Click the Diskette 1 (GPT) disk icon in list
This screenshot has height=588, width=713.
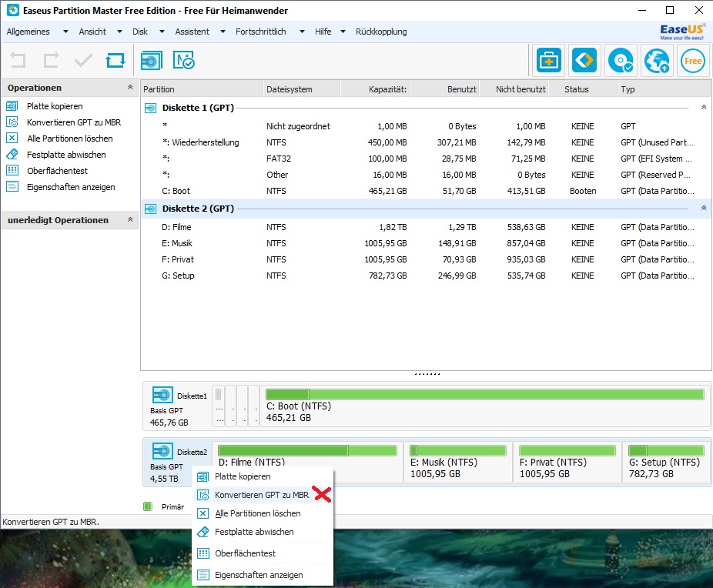click(x=150, y=108)
